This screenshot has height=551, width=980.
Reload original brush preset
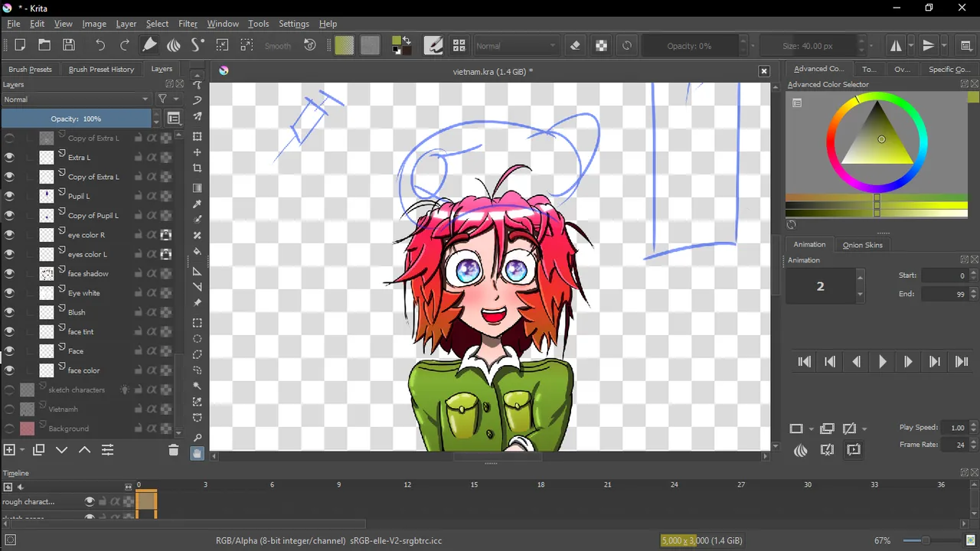coord(627,45)
